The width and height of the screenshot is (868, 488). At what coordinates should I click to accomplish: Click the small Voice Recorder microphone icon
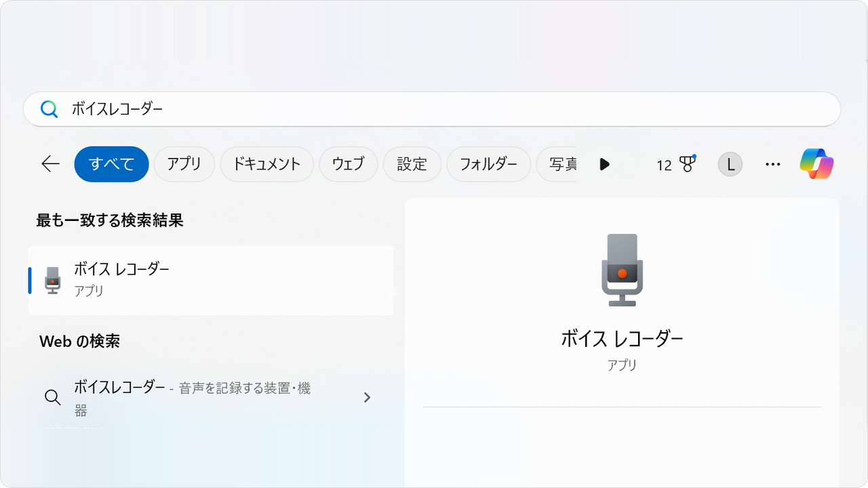click(52, 280)
